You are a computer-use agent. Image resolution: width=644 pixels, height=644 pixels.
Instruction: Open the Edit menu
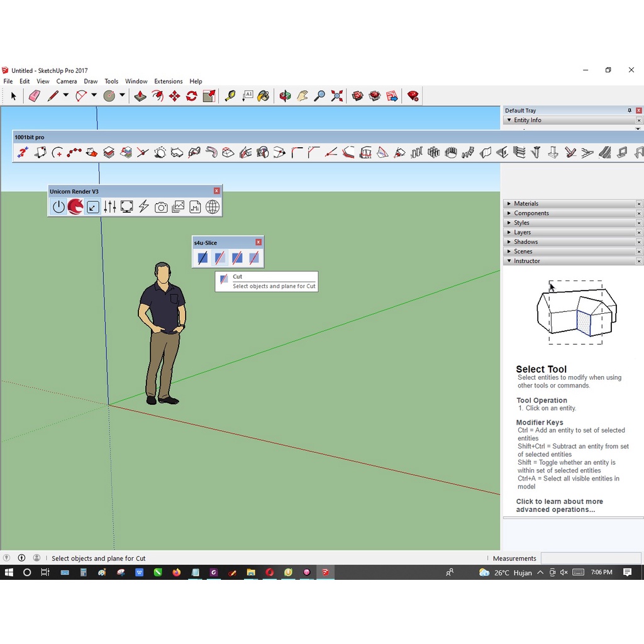25,81
